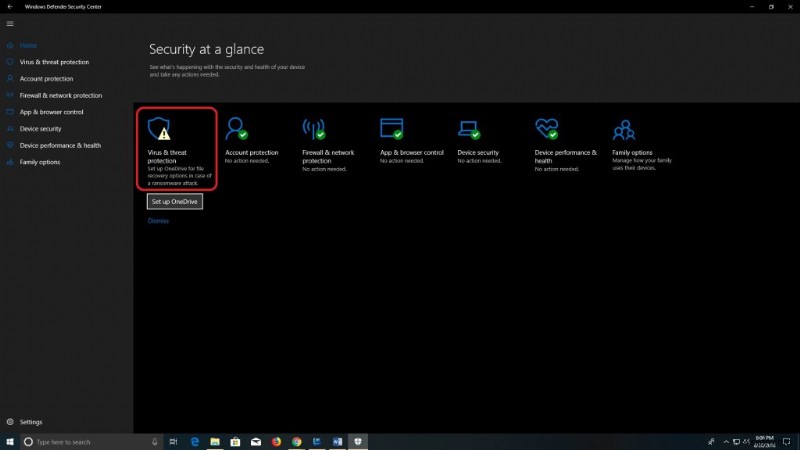This screenshot has width=800, height=450.
Task: Launch Firefox from the taskbar
Action: [276, 442]
